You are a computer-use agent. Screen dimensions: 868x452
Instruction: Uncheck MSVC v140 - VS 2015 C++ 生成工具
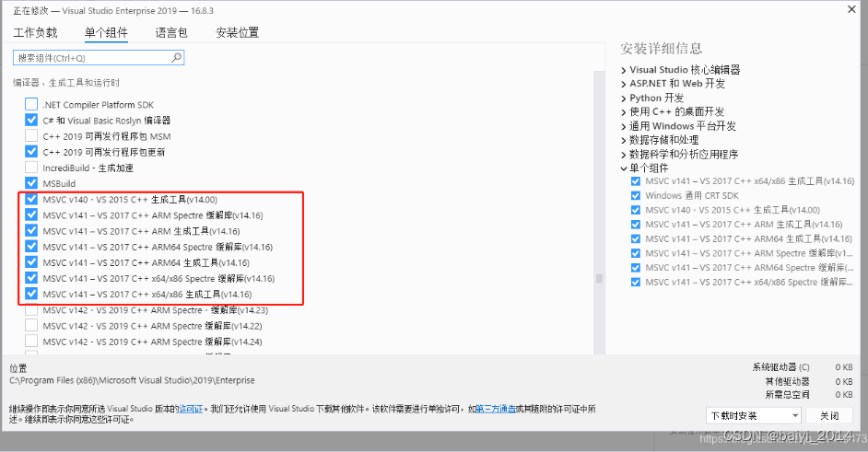coord(31,199)
